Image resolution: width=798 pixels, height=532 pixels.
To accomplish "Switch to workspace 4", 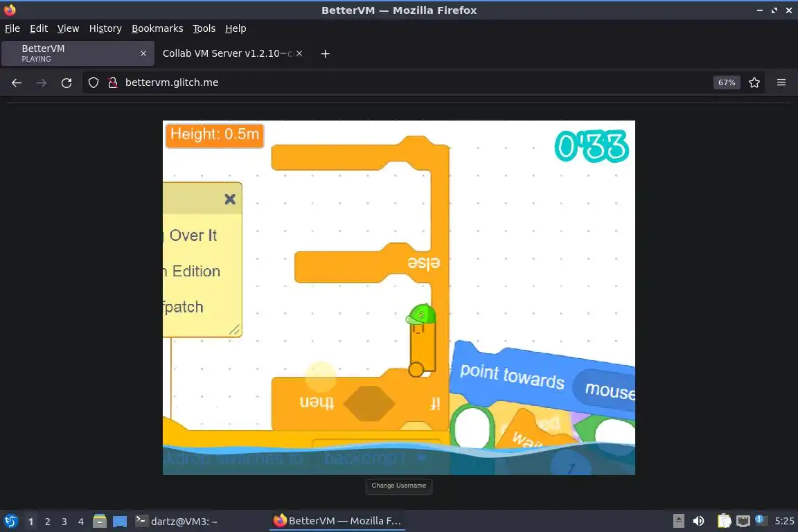I will pyautogui.click(x=80, y=522).
